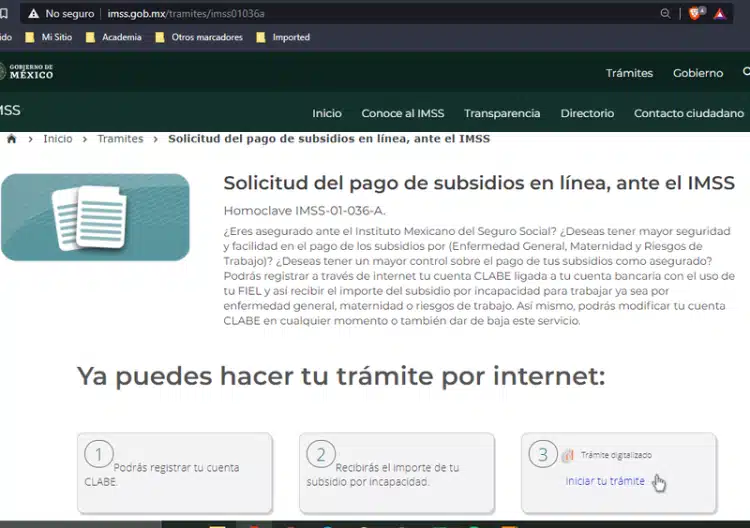
Task: Open the Brave Rewards triangle icon
Action: click(719, 14)
